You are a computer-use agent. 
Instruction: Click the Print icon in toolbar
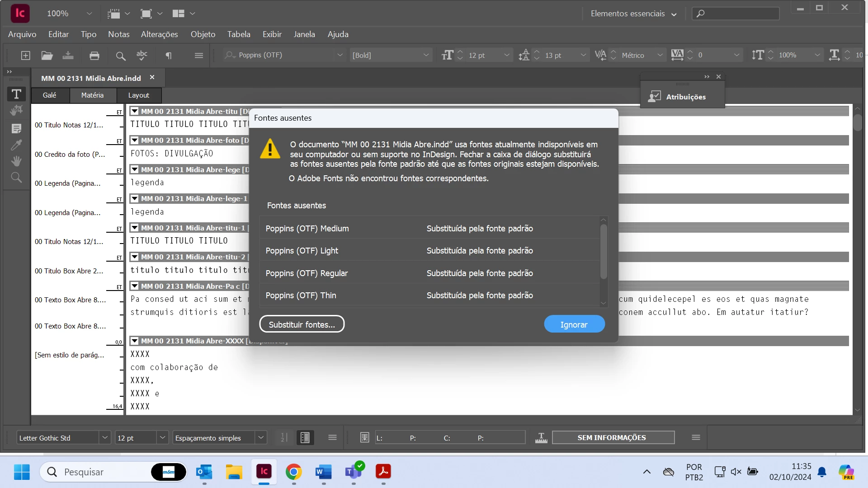point(94,56)
